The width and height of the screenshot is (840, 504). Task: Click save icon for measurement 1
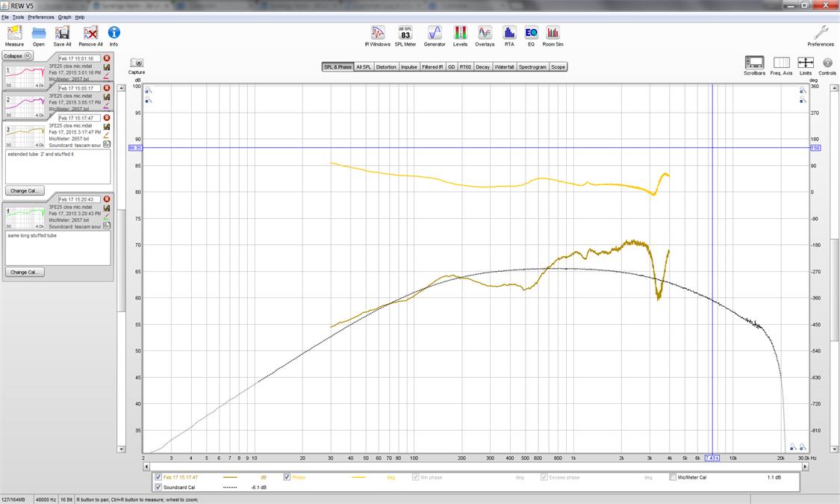click(107, 67)
